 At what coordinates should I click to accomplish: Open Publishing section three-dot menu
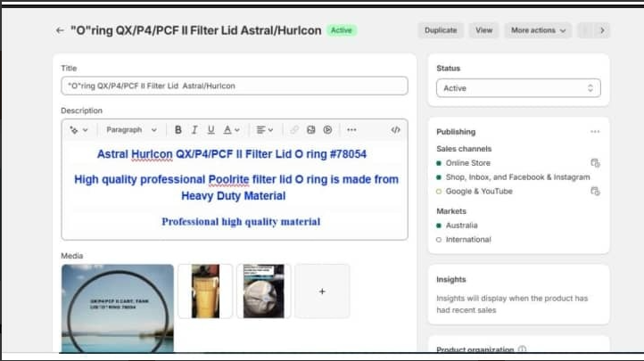point(595,132)
